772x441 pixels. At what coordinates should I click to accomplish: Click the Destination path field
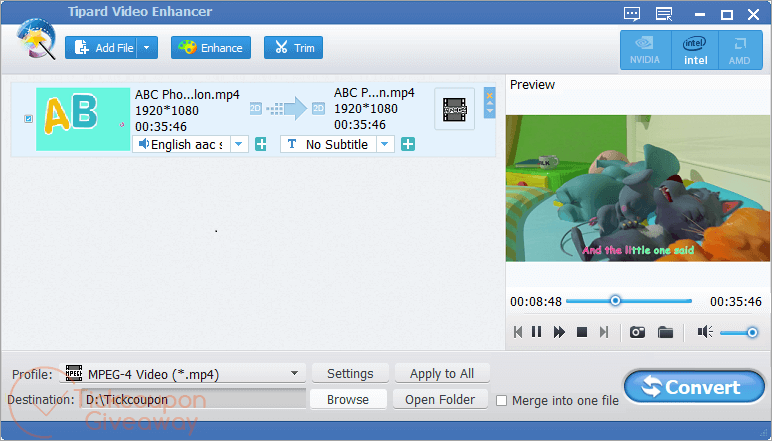(x=193, y=399)
